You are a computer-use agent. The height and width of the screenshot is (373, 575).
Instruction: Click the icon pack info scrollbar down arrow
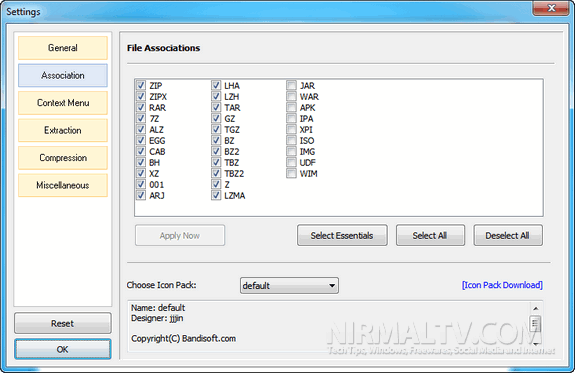pos(535,344)
